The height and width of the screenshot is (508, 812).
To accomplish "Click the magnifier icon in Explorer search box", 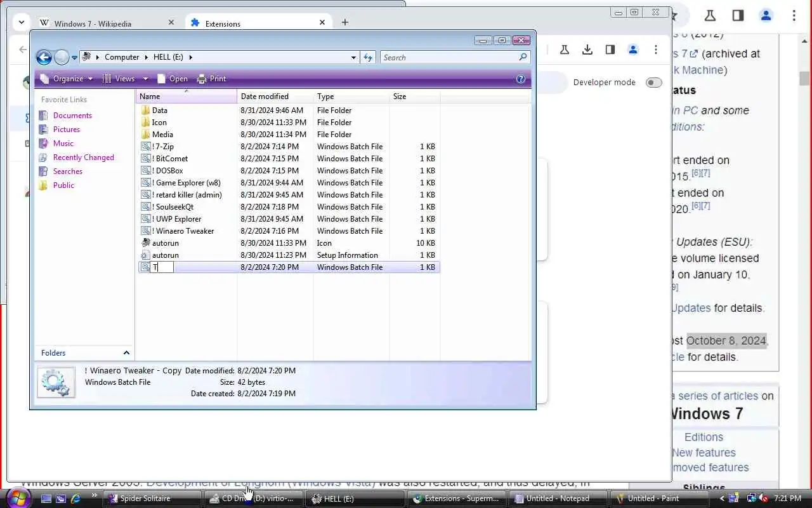I will tap(523, 57).
